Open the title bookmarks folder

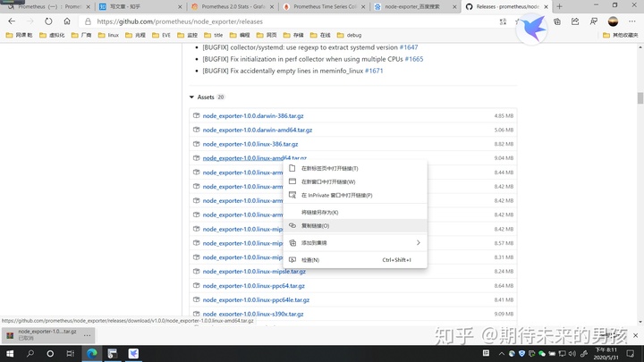tap(214, 35)
